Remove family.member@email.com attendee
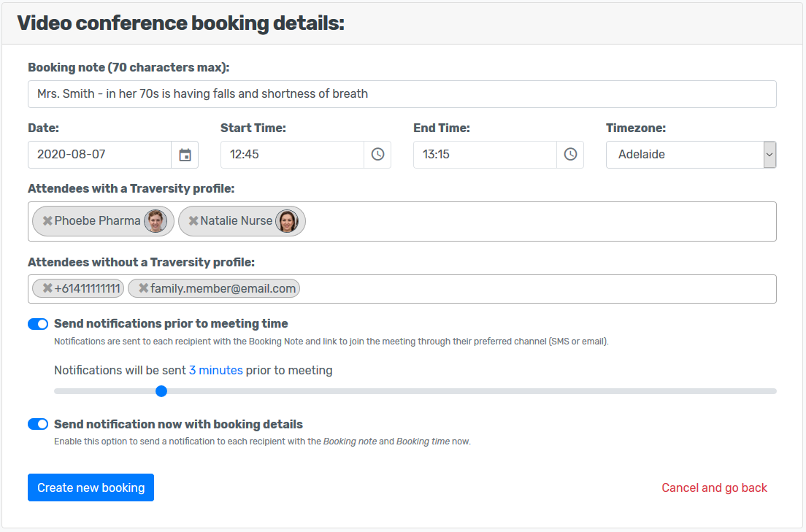 pos(143,288)
